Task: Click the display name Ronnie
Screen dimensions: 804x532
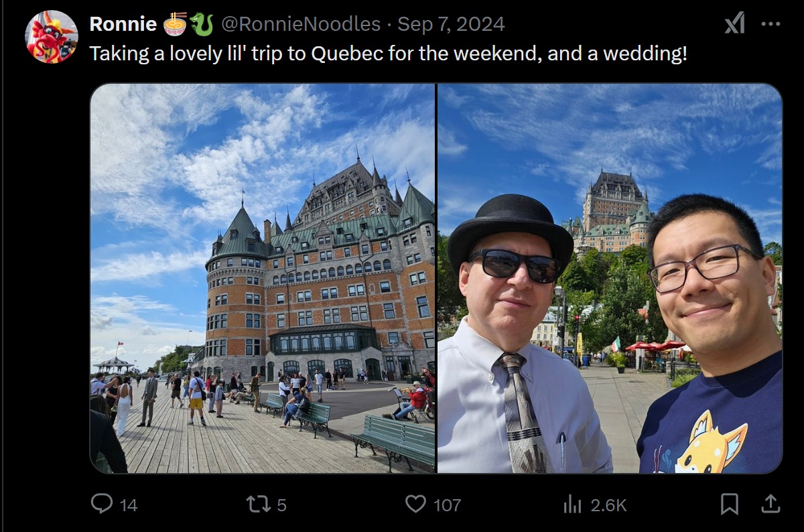Action: click(x=123, y=24)
